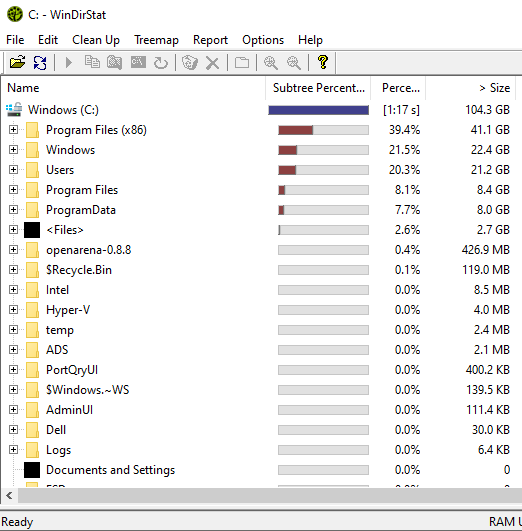Image resolution: width=522 pixels, height=531 pixels.
Task: Click the WinDirStat title bar app icon
Action: [15, 15]
